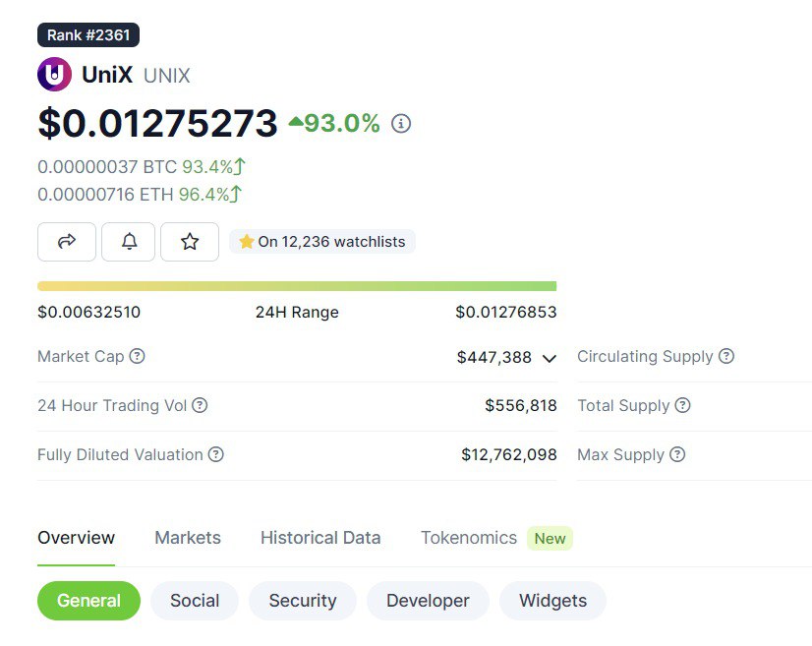Open Max Supply help icon
The width and height of the screenshot is (812, 646).
click(677, 454)
